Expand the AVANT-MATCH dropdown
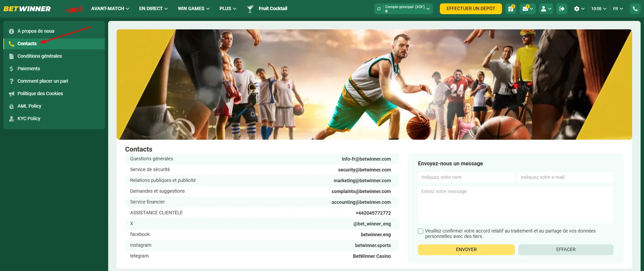 pos(110,8)
